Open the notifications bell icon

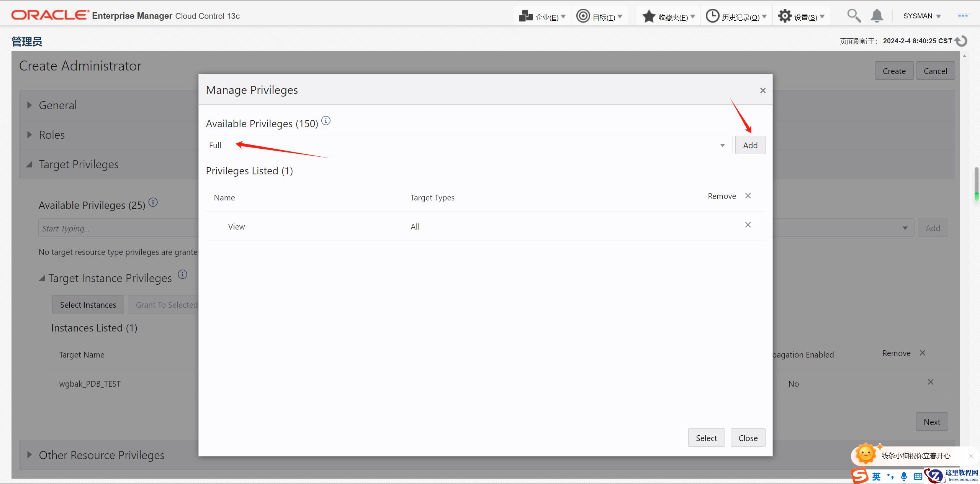tap(877, 16)
